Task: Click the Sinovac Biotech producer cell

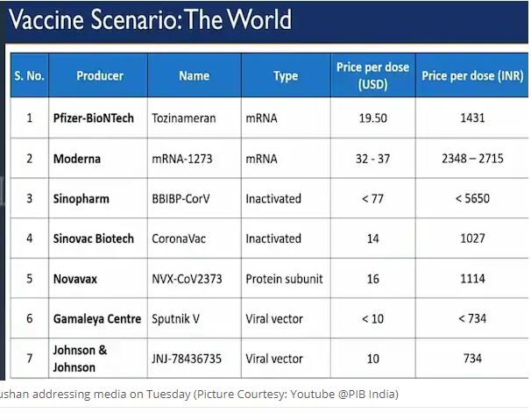Action: pos(93,238)
